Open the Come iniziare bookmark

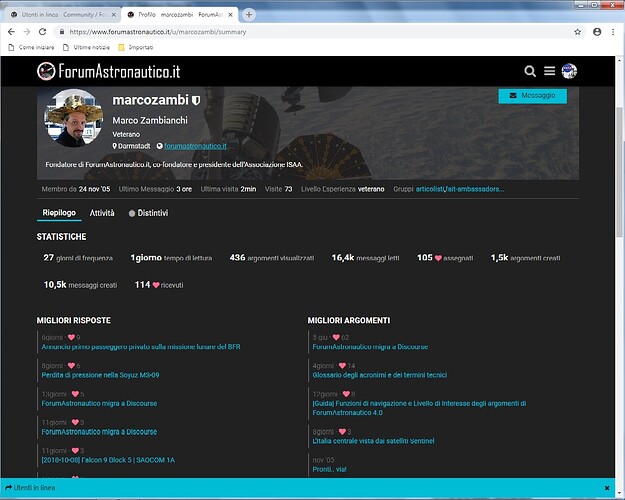[31, 47]
